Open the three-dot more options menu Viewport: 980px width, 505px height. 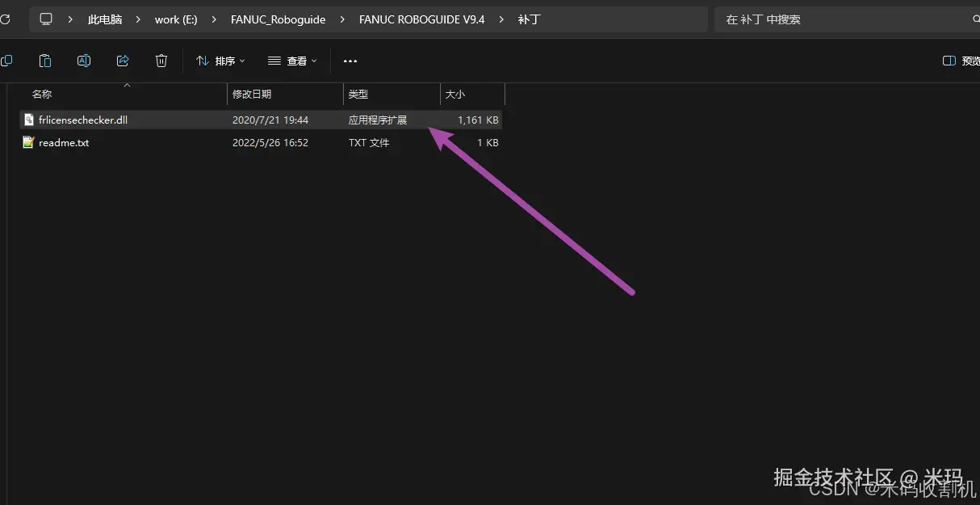coord(350,61)
